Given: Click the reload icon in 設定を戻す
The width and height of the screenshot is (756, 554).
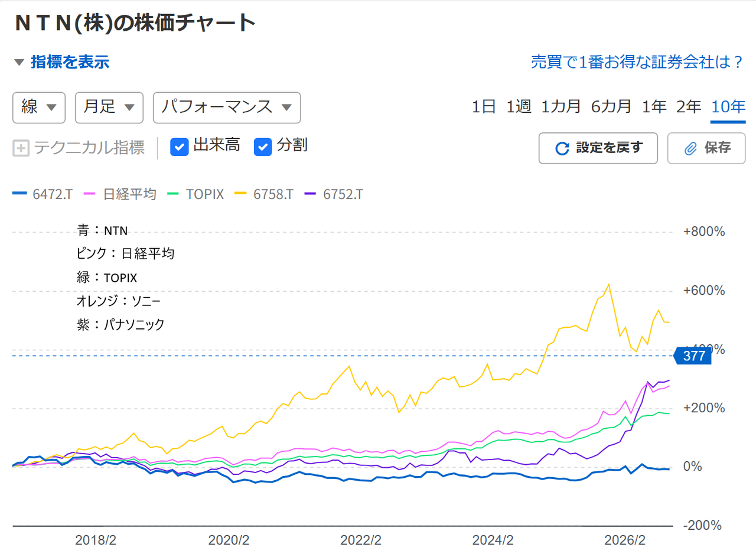Looking at the screenshot, I should click(562, 148).
